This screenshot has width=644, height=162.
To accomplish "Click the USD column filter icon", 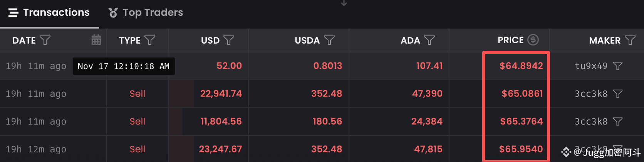I will [229, 40].
